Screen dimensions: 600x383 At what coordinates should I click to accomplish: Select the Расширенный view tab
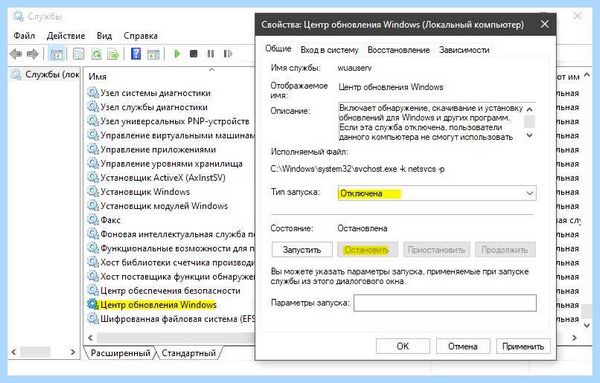(120, 353)
